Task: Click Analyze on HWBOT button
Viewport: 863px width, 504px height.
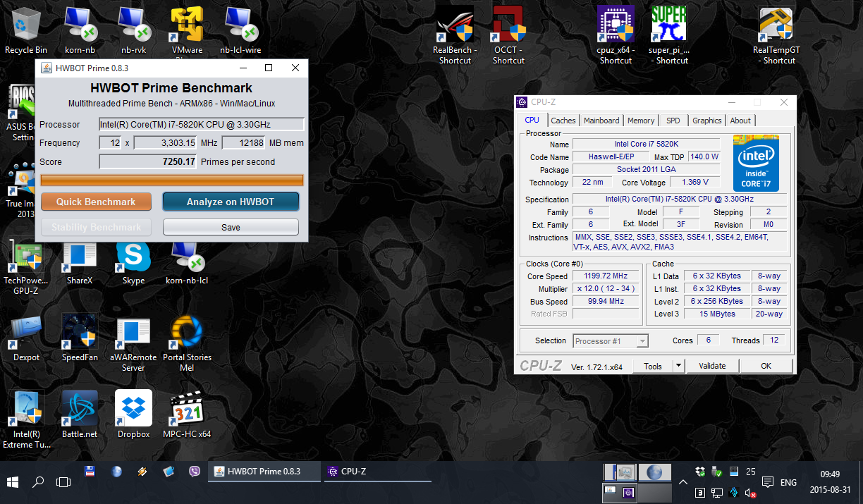Action: (231, 202)
